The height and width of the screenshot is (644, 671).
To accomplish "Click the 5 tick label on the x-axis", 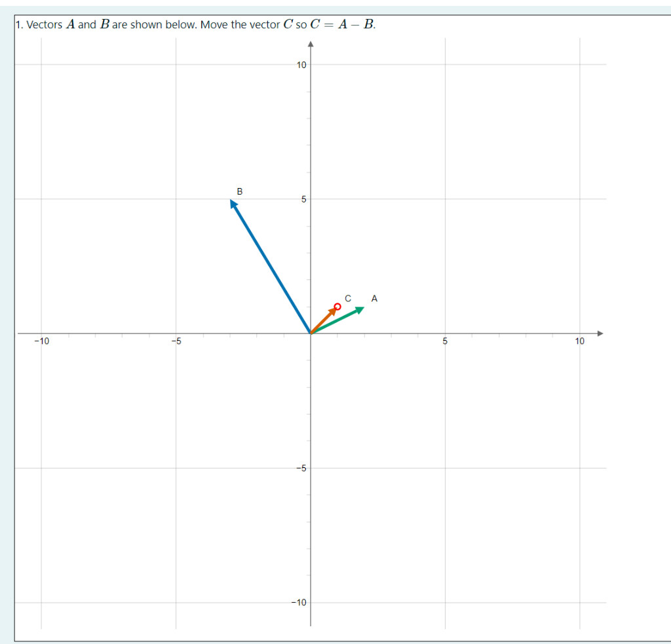I will (x=445, y=341).
